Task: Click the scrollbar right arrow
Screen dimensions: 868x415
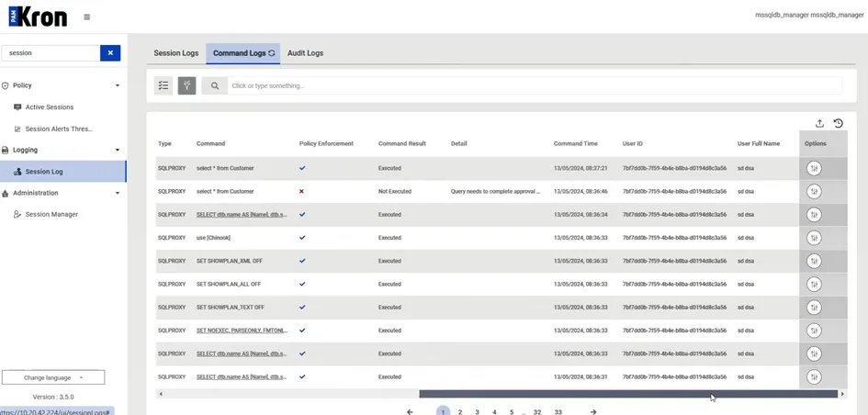Action: tap(842, 394)
